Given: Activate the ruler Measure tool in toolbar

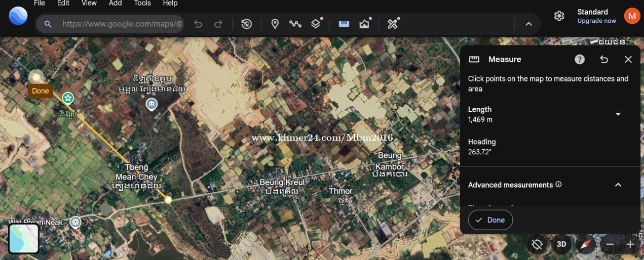Looking at the screenshot, I should tap(344, 24).
